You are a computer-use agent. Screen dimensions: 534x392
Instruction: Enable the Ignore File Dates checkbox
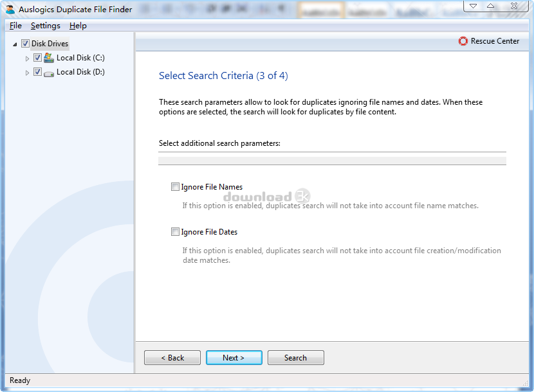pyautogui.click(x=175, y=232)
